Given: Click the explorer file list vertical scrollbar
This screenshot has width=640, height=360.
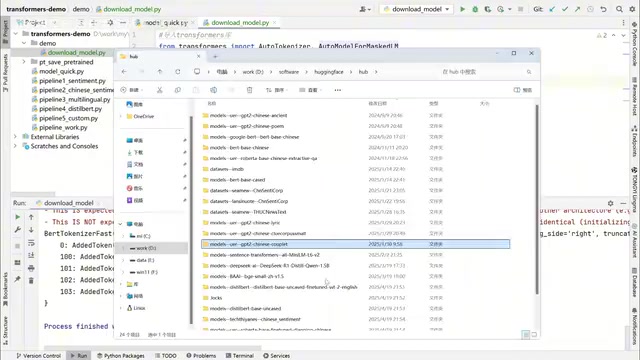Looking at the screenshot, I should 537,199.
